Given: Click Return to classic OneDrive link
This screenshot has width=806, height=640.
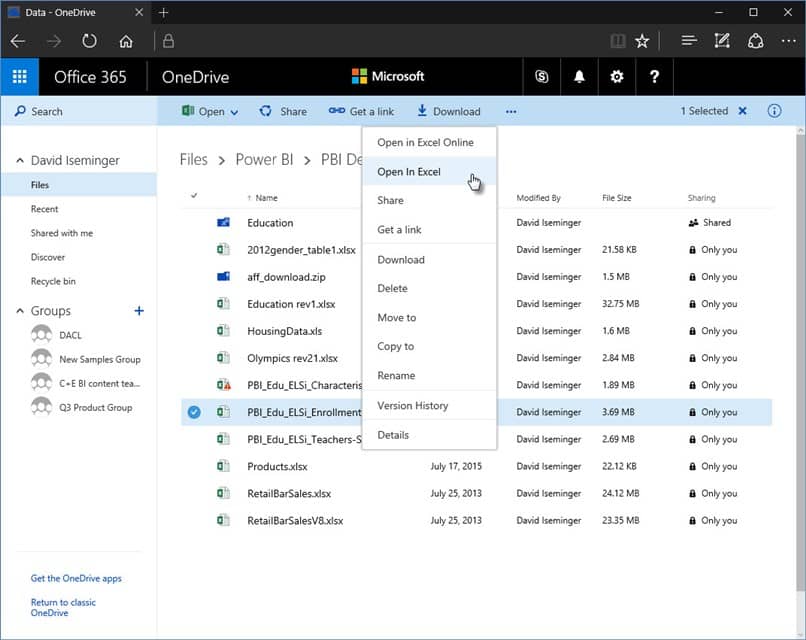Looking at the screenshot, I should pyautogui.click(x=64, y=607).
